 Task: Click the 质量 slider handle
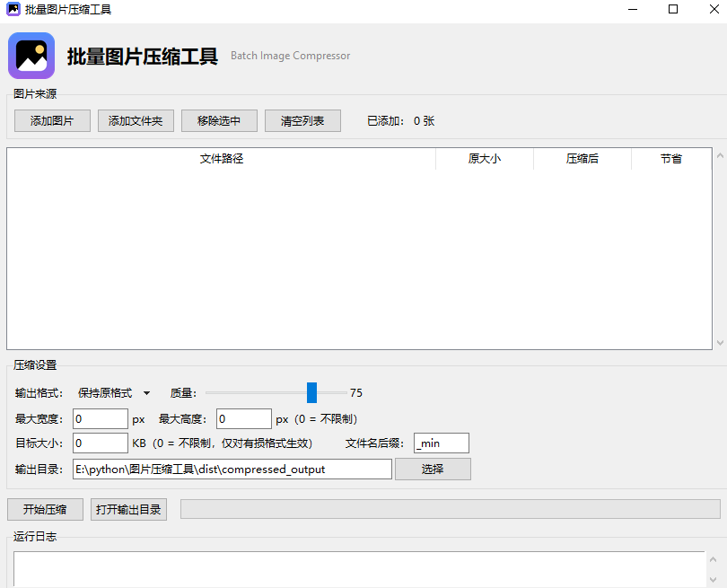tap(312, 393)
